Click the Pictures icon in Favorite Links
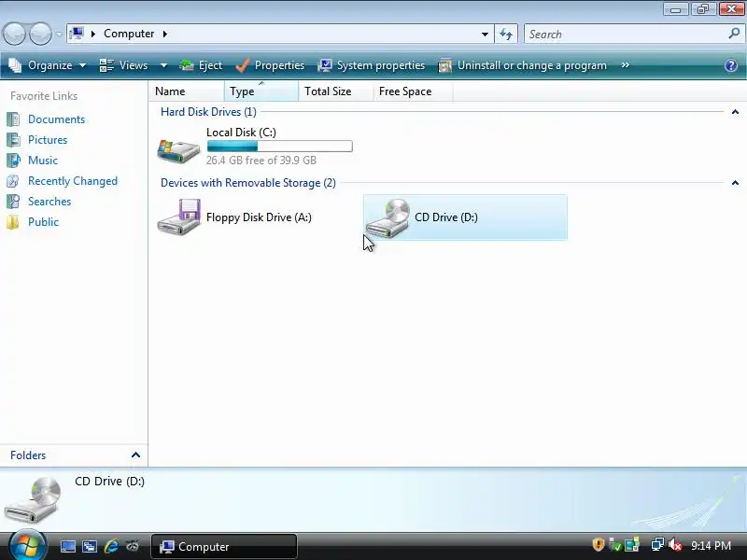This screenshot has width=747, height=560. coord(13,140)
